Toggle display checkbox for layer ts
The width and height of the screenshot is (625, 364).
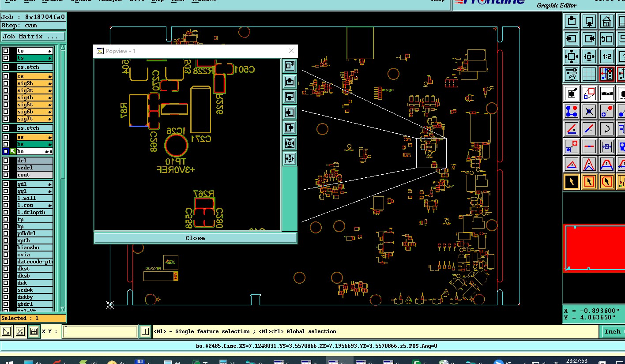6,58
